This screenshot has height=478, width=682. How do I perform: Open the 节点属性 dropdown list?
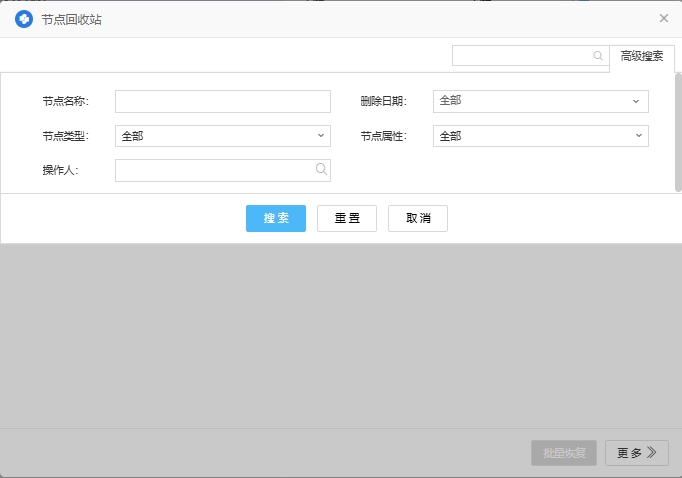[x=540, y=136]
